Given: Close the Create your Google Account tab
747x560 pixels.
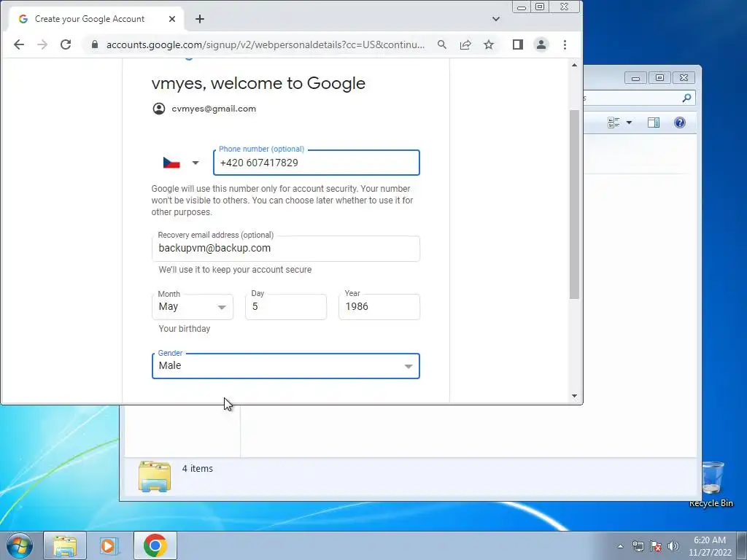Looking at the screenshot, I should click(x=172, y=19).
